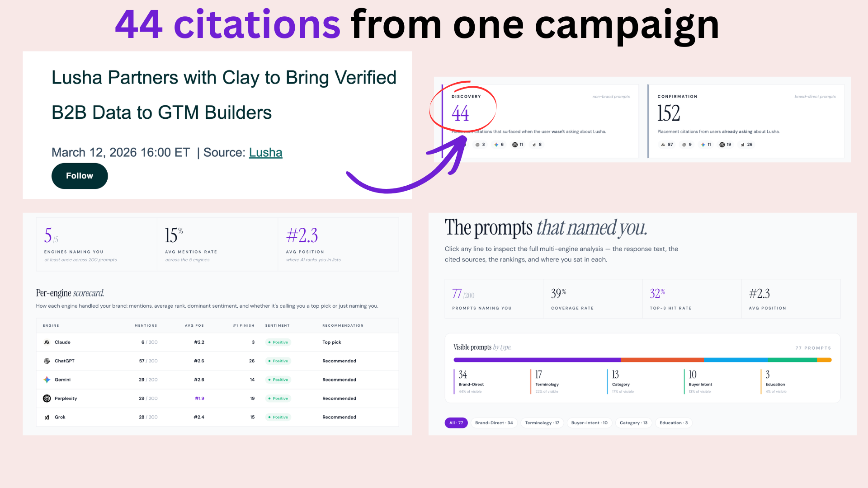Click the Positive badge in the Claude row
Viewport: 868px width, 488px height.
278,343
